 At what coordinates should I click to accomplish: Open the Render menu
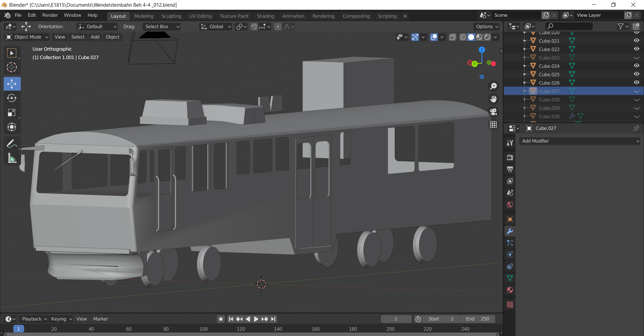click(50, 15)
